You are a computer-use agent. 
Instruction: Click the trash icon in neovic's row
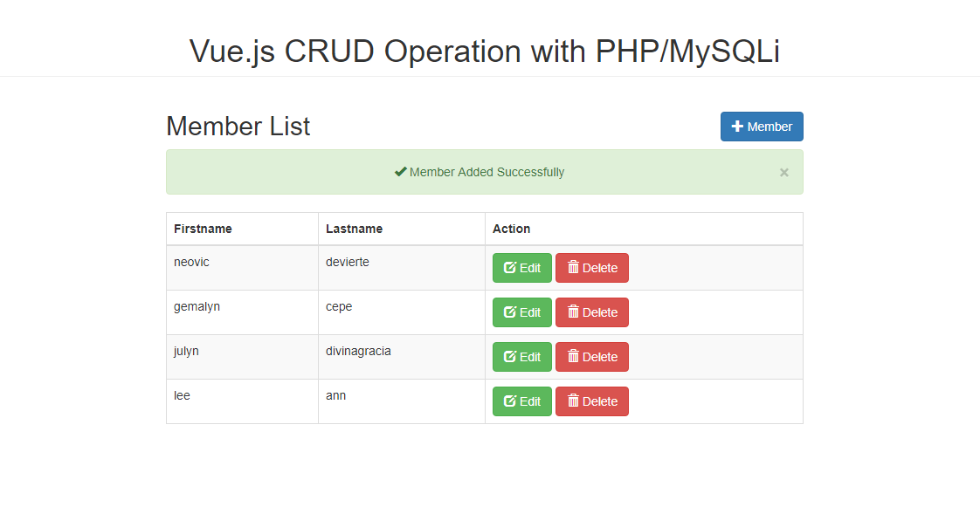tap(573, 267)
